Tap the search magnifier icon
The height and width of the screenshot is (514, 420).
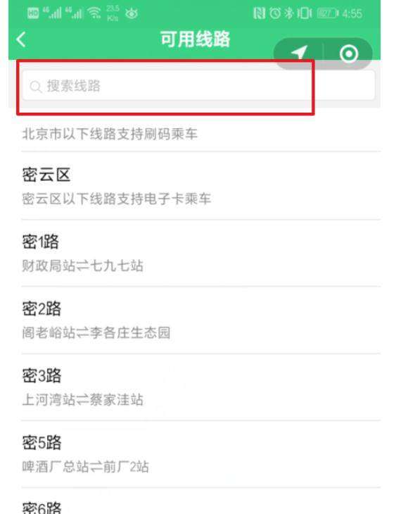35,87
